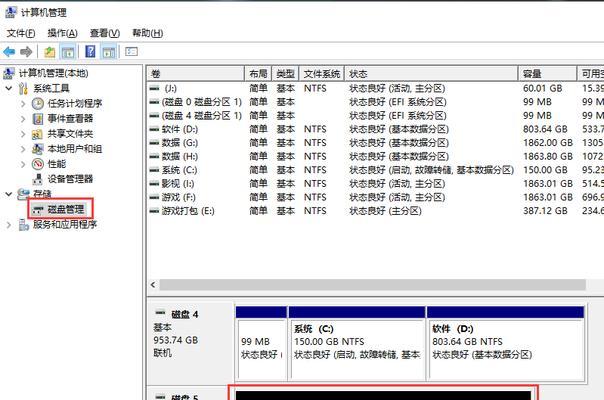Click the Up one level folder icon
604x400 pixels.
pos(50,52)
